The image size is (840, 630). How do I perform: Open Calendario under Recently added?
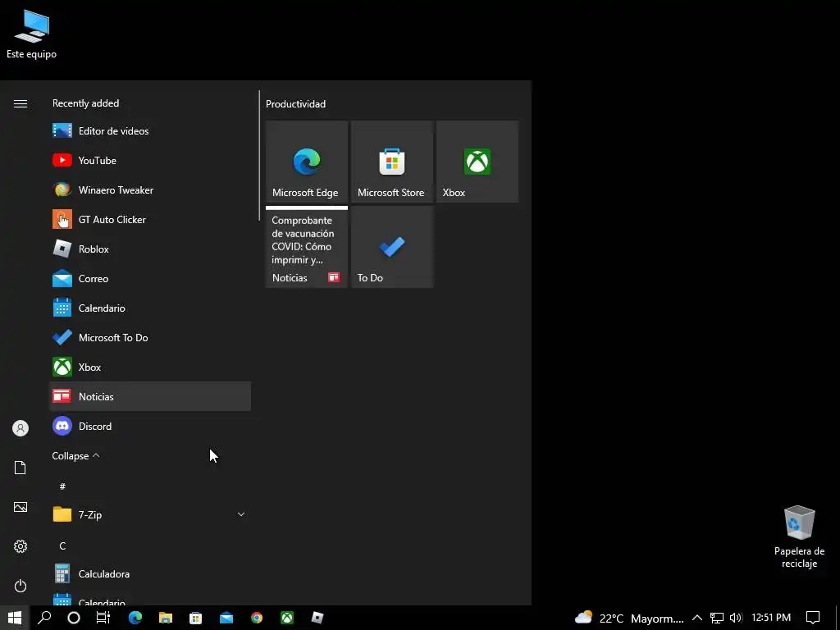150,308
